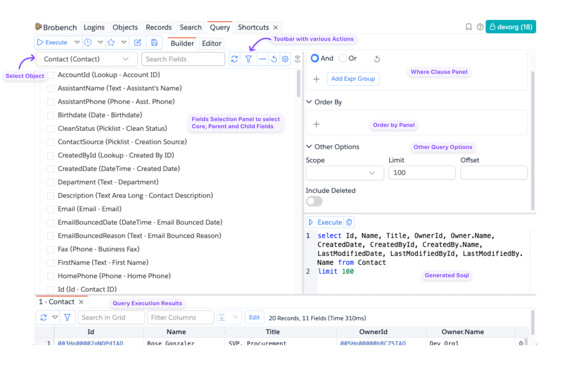Click the save floppy disk icon
The width and height of the screenshot is (586, 392).
(154, 42)
